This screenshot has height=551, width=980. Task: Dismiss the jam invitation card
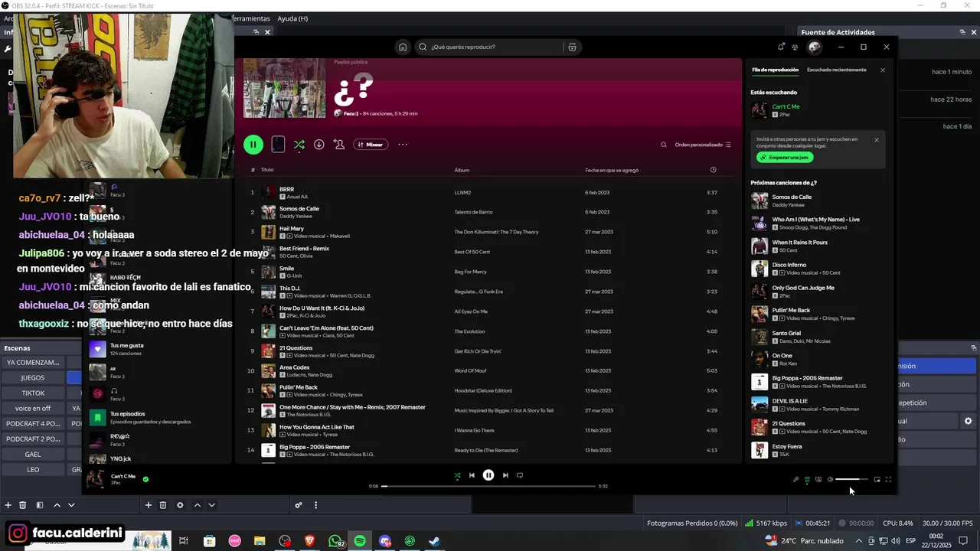click(877, 140)
